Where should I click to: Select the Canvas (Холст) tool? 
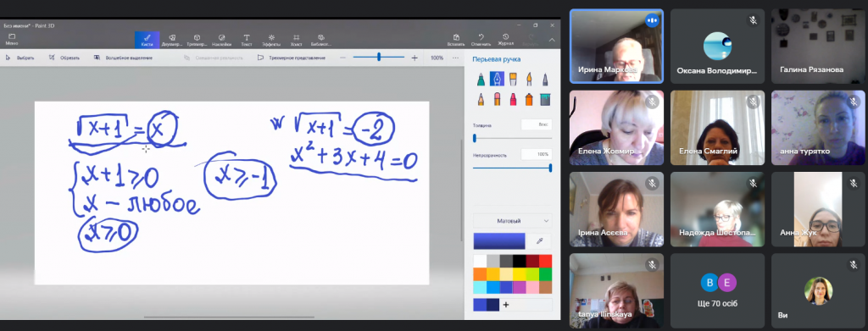click(x=296, y=40)
